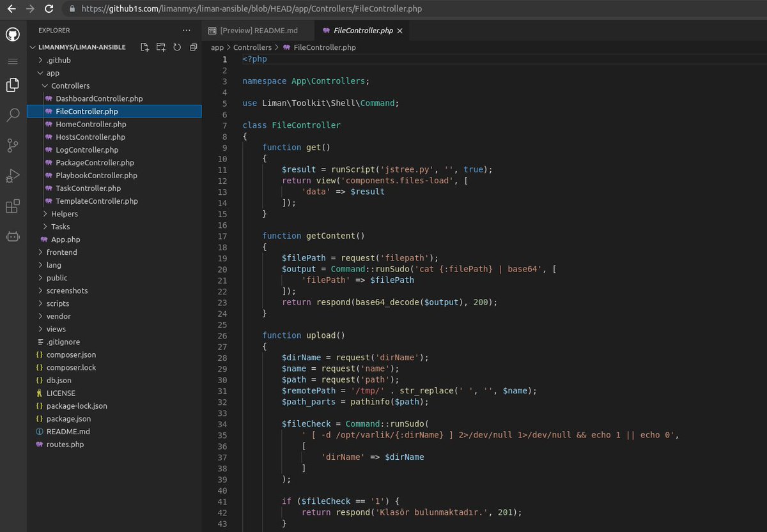Viewport: 767px width, 532px height.
Task: Open the robot chat icon in activity bar
Action: (x=13, y=236)
